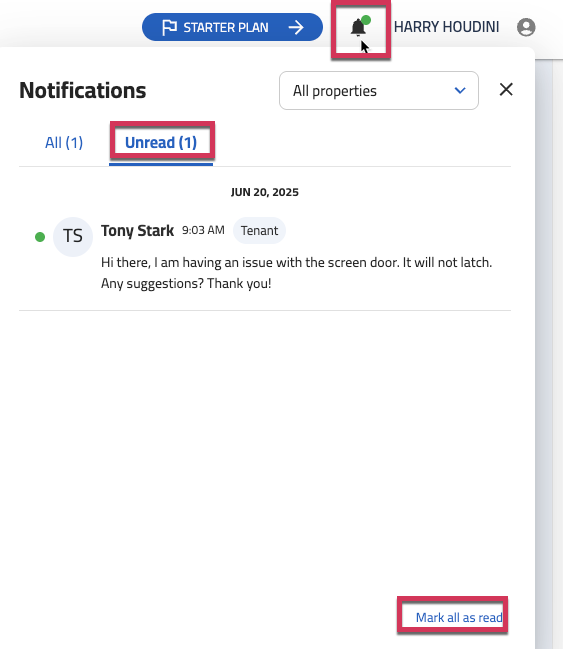Select the Unread (1) tab

pos(161,143)
